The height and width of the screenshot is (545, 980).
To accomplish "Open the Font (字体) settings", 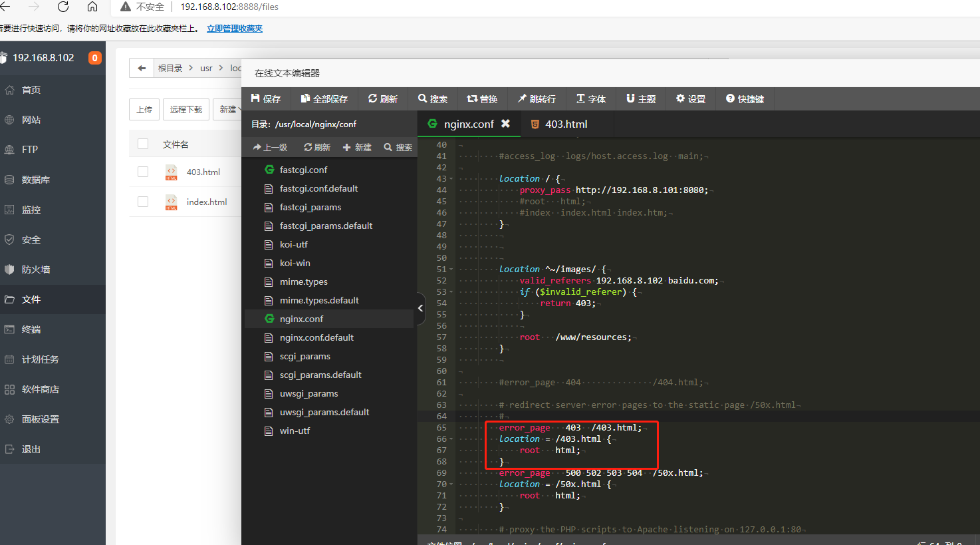I will (x=591, y=99).
